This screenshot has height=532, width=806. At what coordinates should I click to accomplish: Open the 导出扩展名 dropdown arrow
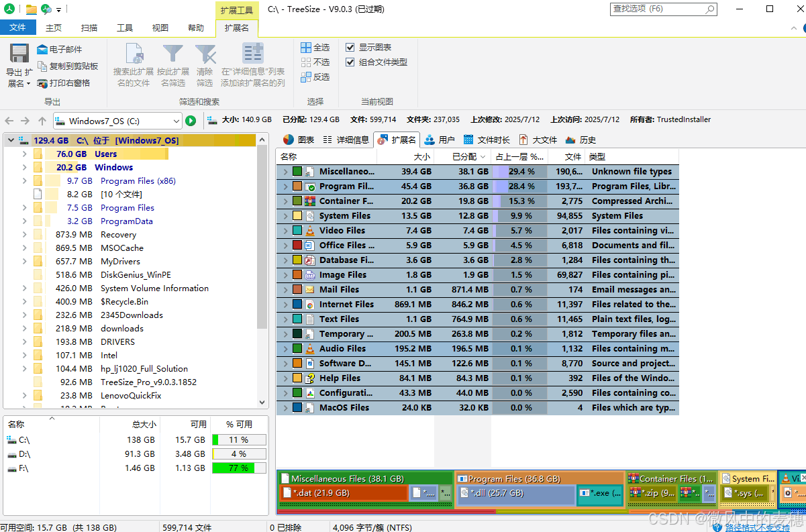(x=29, y=84)
